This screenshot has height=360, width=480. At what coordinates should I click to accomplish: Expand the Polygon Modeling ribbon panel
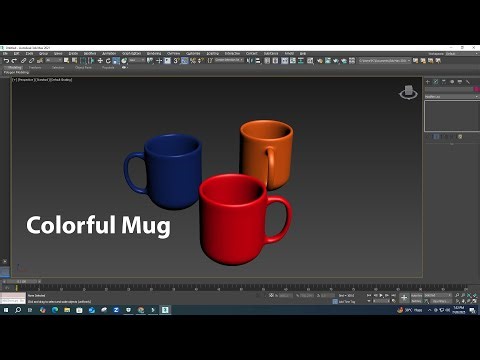pos(16,72)
